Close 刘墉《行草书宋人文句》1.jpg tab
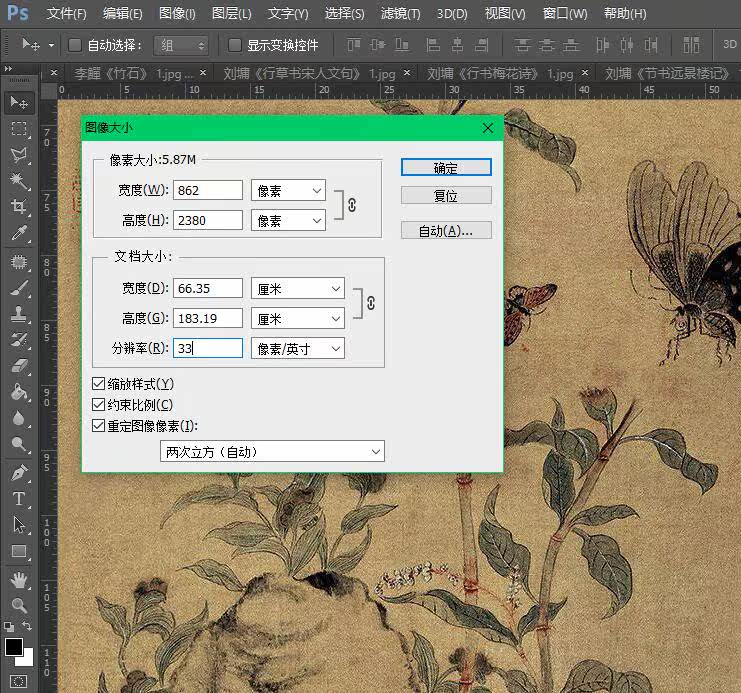This screenshot has height=693, width=741. 407,73
